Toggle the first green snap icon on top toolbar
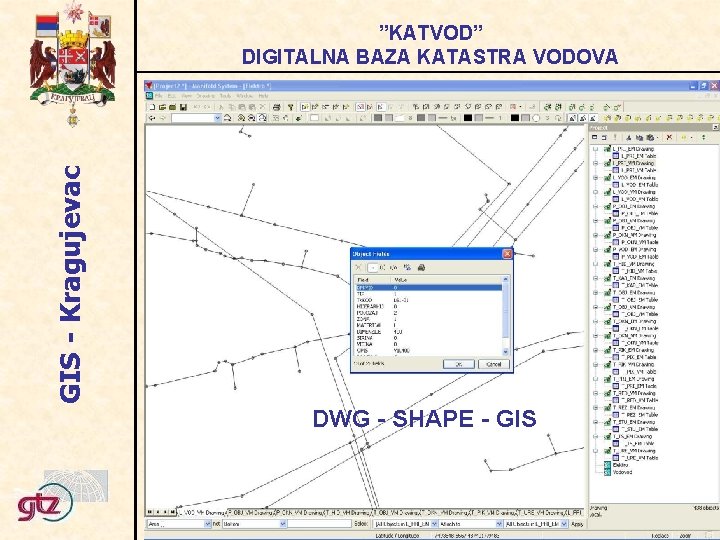This screenshot has width=720, height=540. 547,107
